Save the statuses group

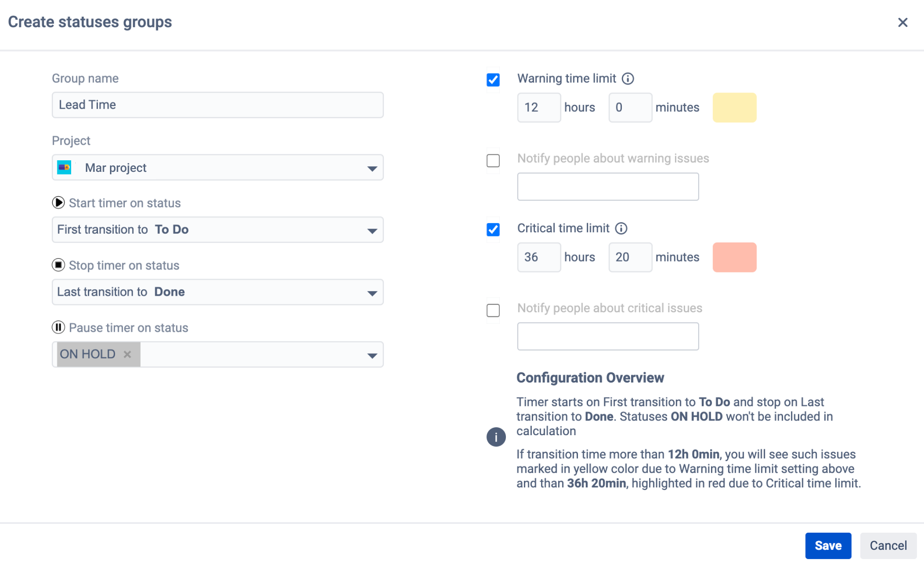(828, 545)
